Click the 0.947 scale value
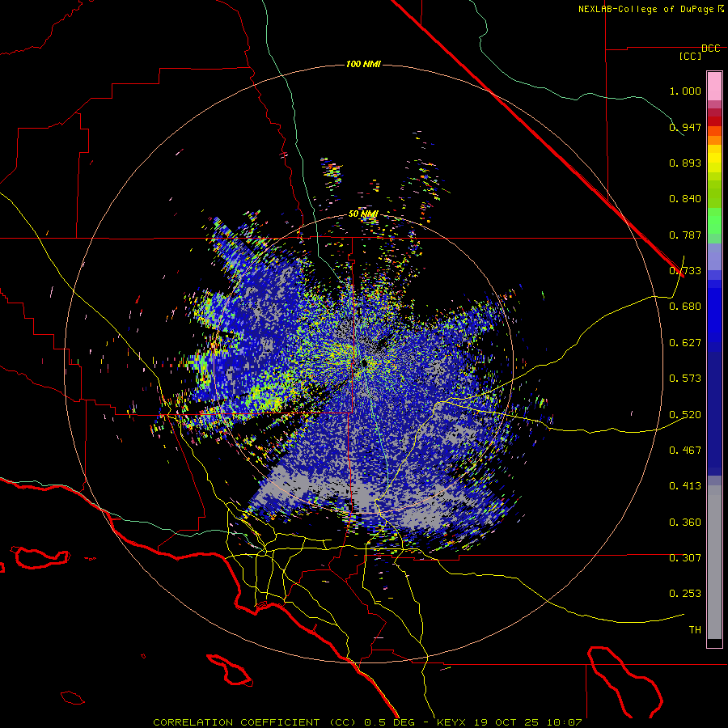Image resolution: width=728 pixels, height=728 pixels. click(x=685, y=127)
